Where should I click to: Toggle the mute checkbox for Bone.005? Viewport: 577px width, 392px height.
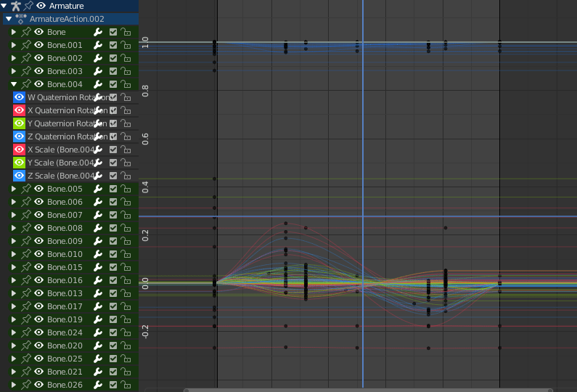coord(113,189)
